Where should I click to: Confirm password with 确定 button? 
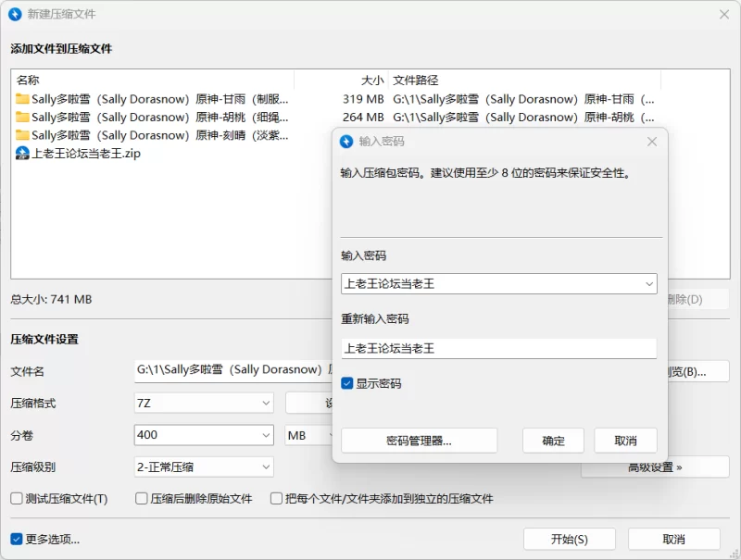coord(553,441)
